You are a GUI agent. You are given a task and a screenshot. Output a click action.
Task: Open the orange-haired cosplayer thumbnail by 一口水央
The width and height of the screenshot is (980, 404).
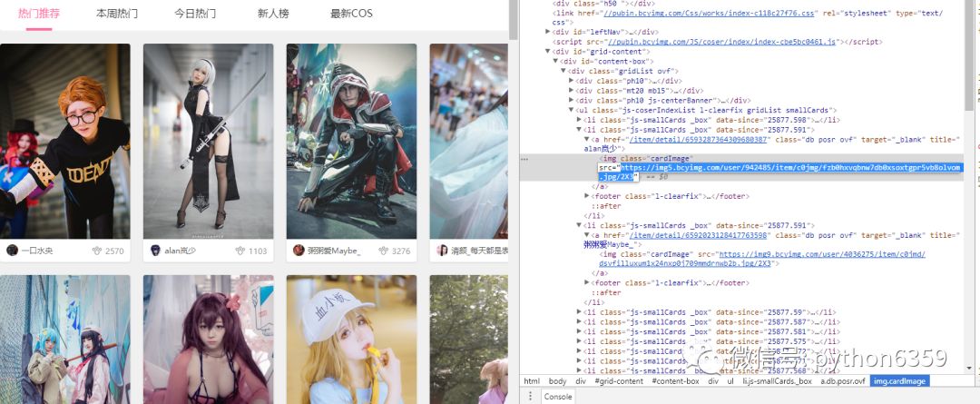click(65, 141)
